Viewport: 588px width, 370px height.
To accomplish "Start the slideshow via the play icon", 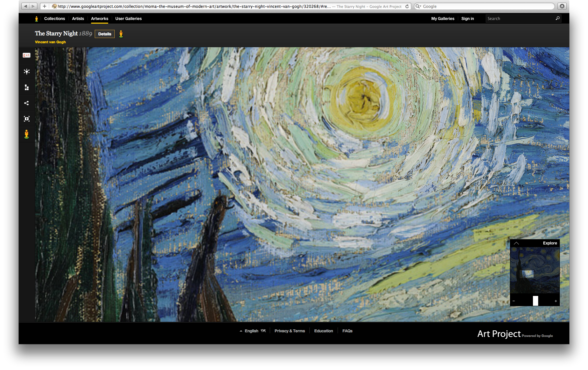I will [26, 119].
